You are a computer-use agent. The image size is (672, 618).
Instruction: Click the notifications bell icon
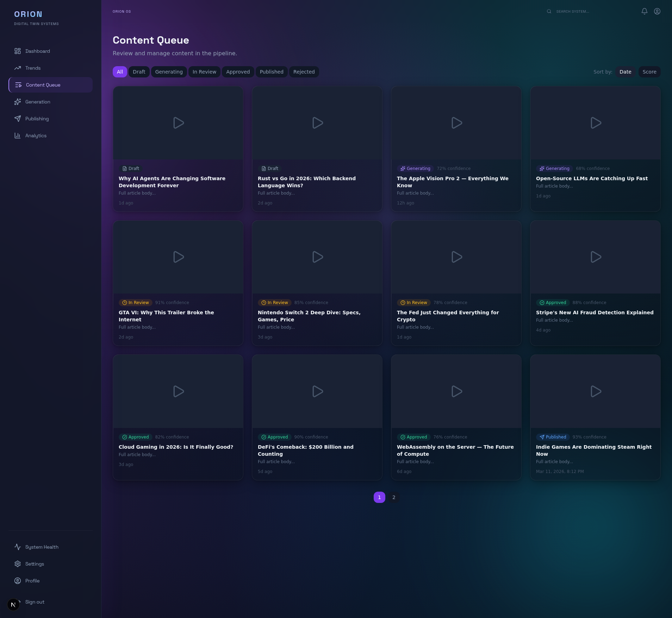(x=644, y=11)
